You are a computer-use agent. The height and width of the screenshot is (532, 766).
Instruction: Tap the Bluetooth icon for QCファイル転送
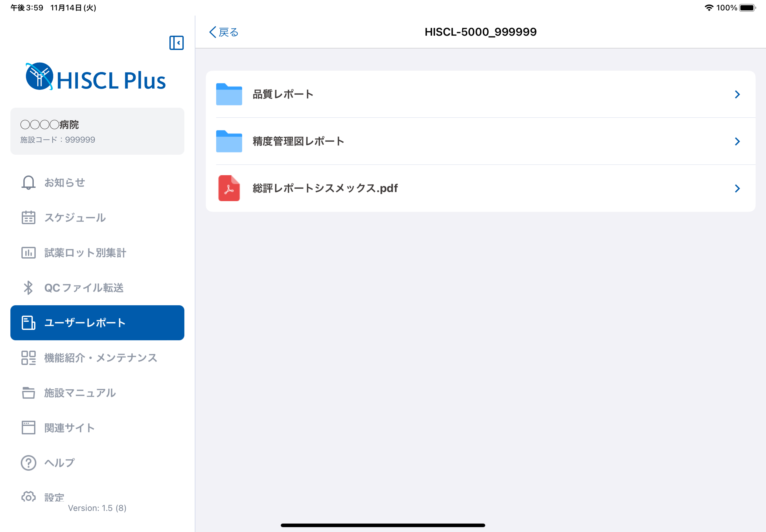click(28, 288)
